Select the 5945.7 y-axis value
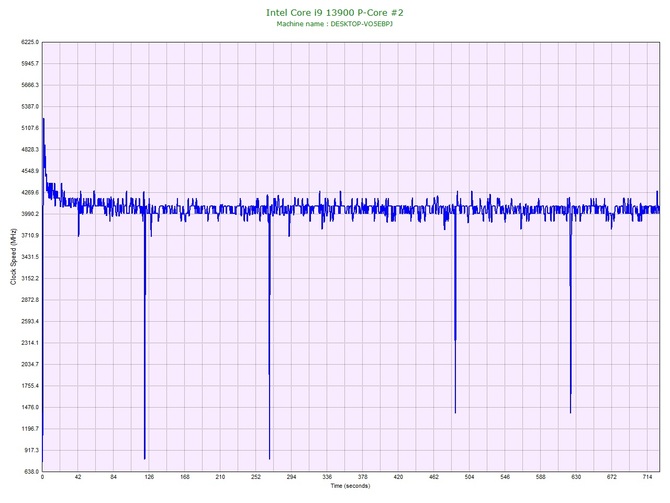Screen dimensions: 670x503 pyautogui.click(x=30, y=64)
